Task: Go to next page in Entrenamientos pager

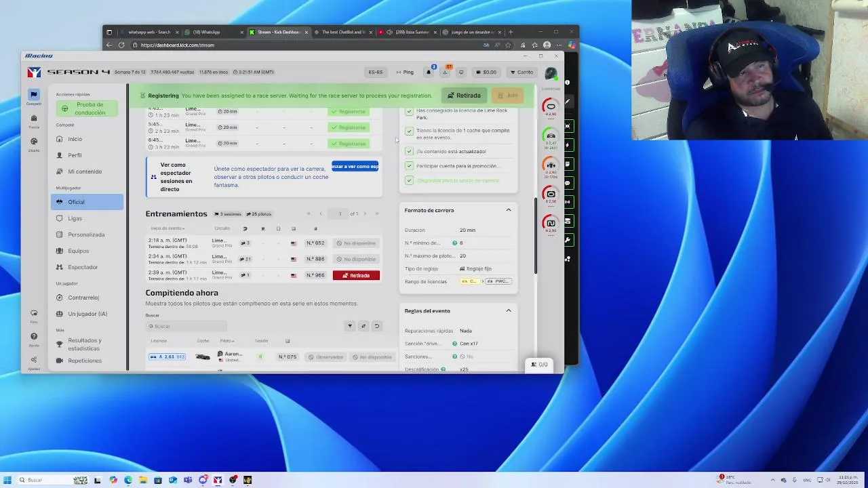Action: (365, 214)
